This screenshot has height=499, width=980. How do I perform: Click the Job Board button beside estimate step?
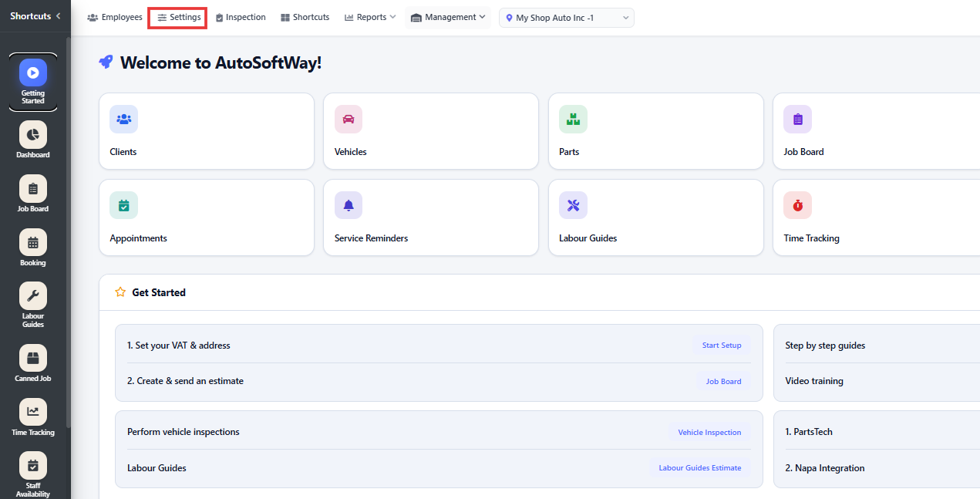[724, 381]
